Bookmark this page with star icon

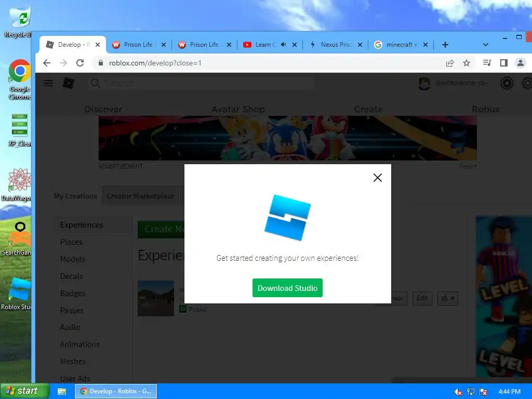click(x=467, y=63)
